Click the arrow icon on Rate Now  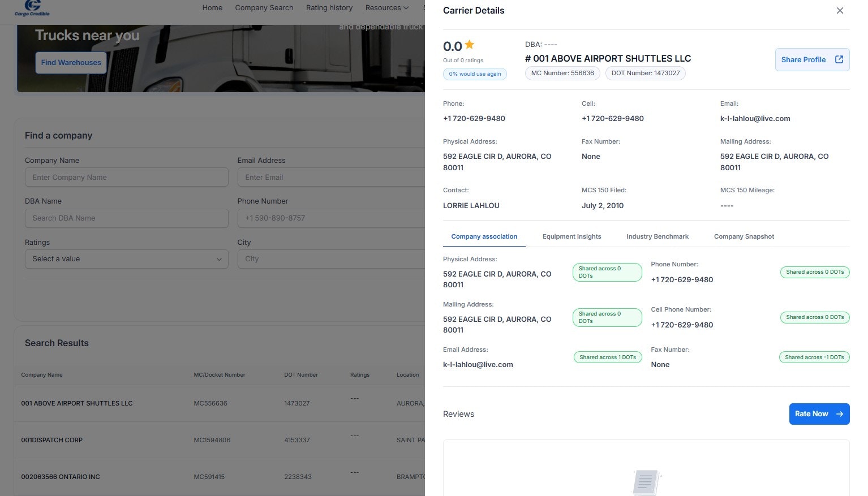(x=840, y=414)
